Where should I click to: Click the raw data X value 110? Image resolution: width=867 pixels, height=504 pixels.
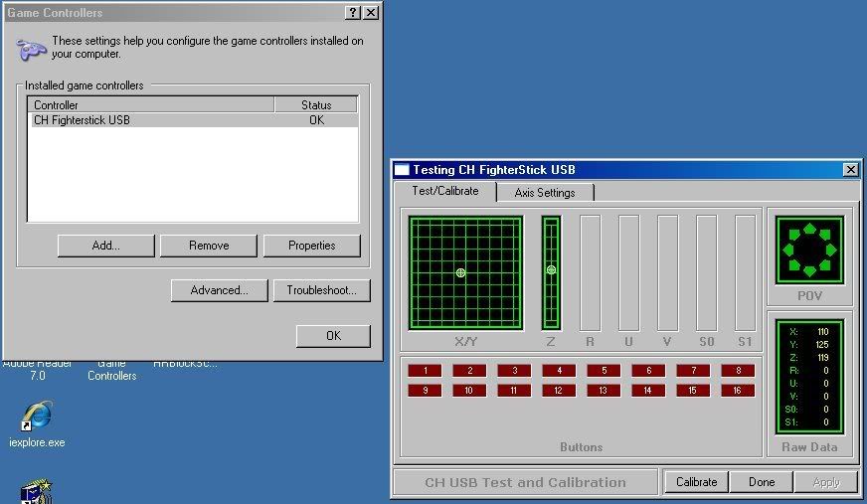pos(823,332)
